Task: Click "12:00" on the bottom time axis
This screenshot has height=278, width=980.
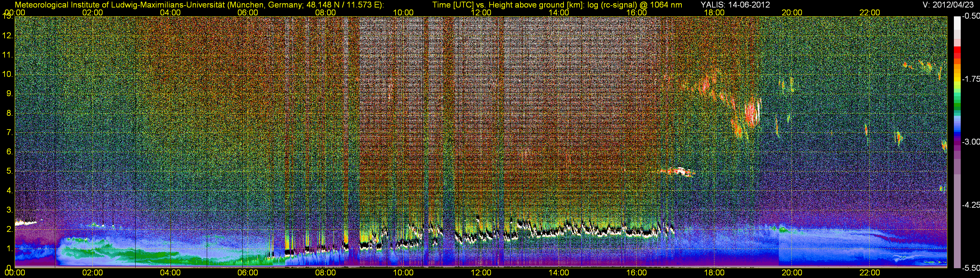Action: (481, 273)
